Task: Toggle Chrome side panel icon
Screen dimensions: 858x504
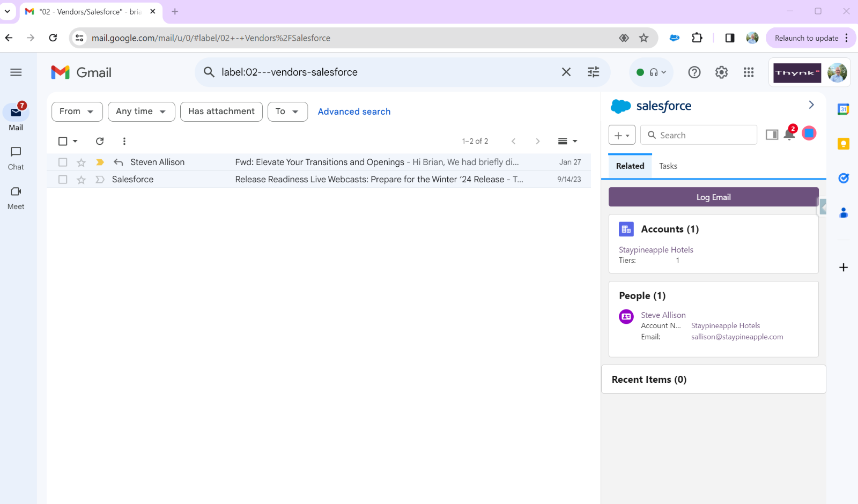Action: click(730, 38)
